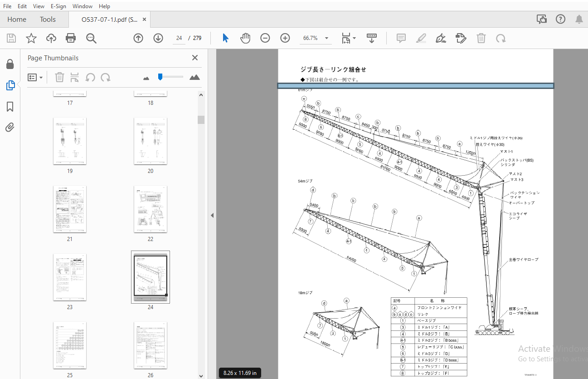Image resolution: width=588 pixels, height=379 pixels.
Task: Activate the Hand pan tool
Action: (x=245, y=38)
